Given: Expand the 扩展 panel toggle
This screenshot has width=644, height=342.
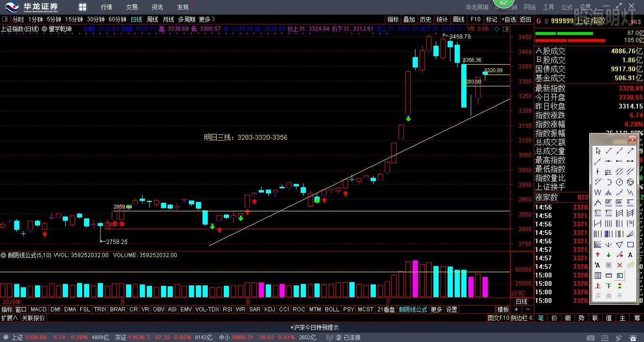Looking at the screenshot, I should (x=9, y=318).
